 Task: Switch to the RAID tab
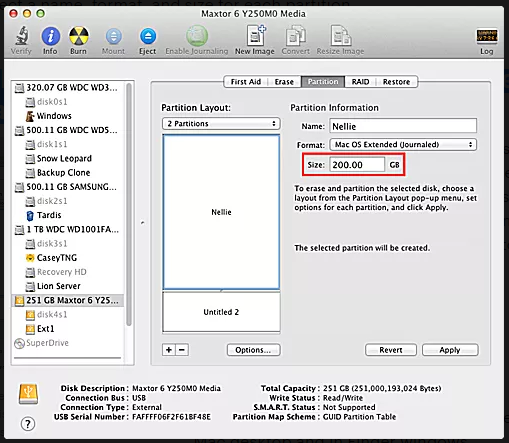point(360,82)
